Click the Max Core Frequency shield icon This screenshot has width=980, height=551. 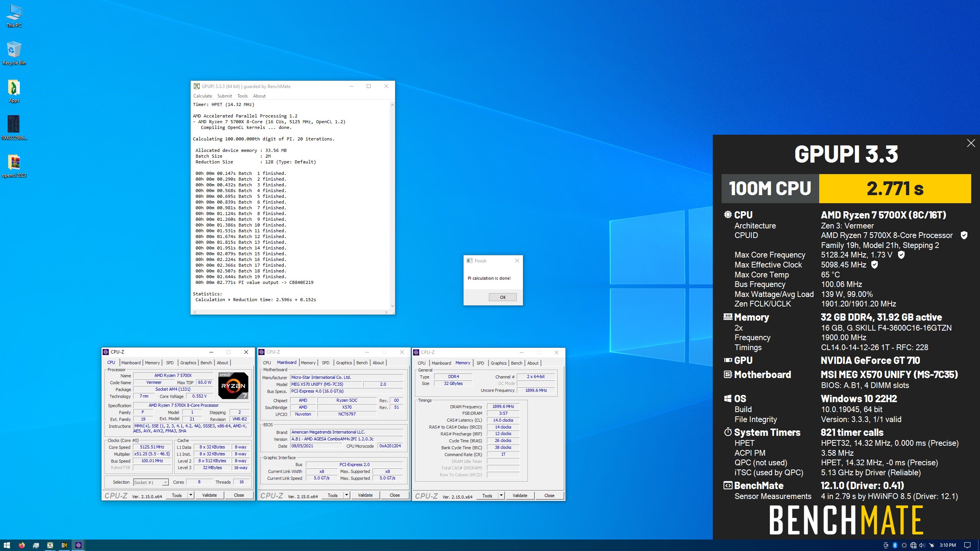point(901,255)
